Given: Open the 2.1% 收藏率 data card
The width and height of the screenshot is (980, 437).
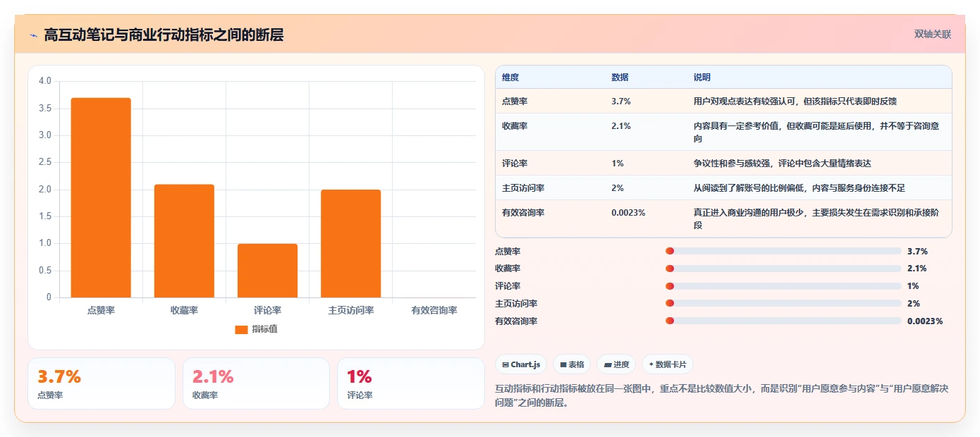Looking at the screenshot, I should tap(256, 383).
